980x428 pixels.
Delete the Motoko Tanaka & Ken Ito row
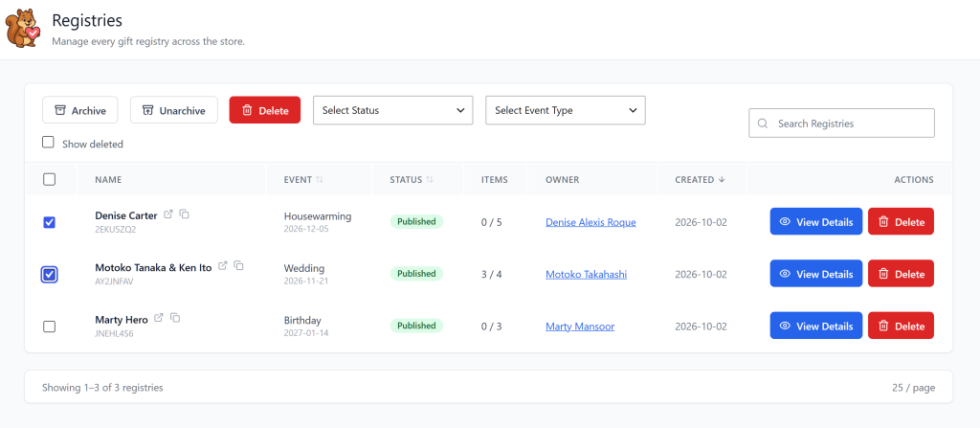coord(901,274)
